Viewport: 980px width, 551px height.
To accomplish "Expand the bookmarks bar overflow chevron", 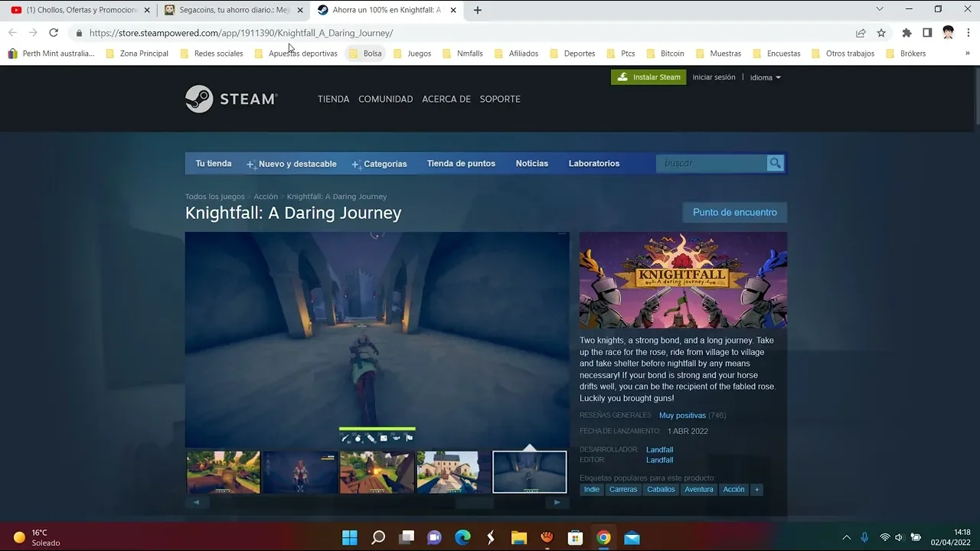I will point(968,54).
